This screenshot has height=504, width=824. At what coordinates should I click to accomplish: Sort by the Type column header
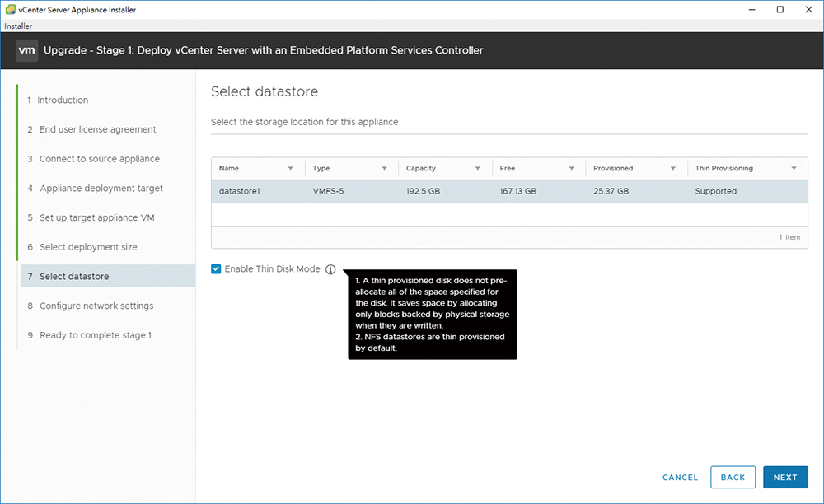[x=321, y=169]
